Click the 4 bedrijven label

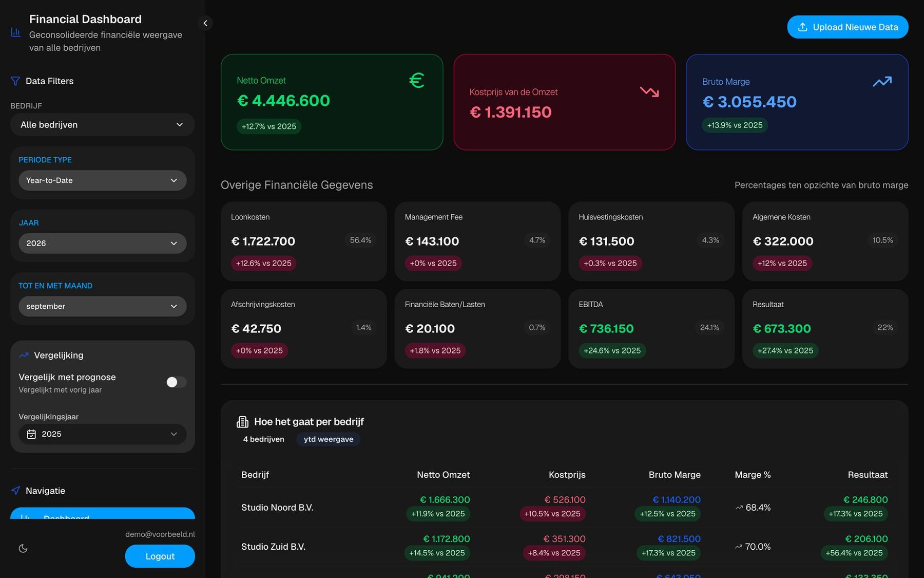coord(264,439)
